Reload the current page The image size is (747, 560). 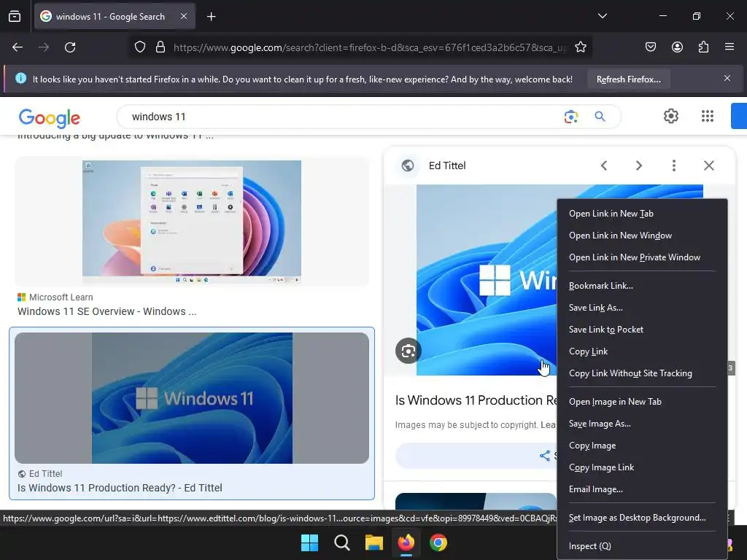pos(70,47)
